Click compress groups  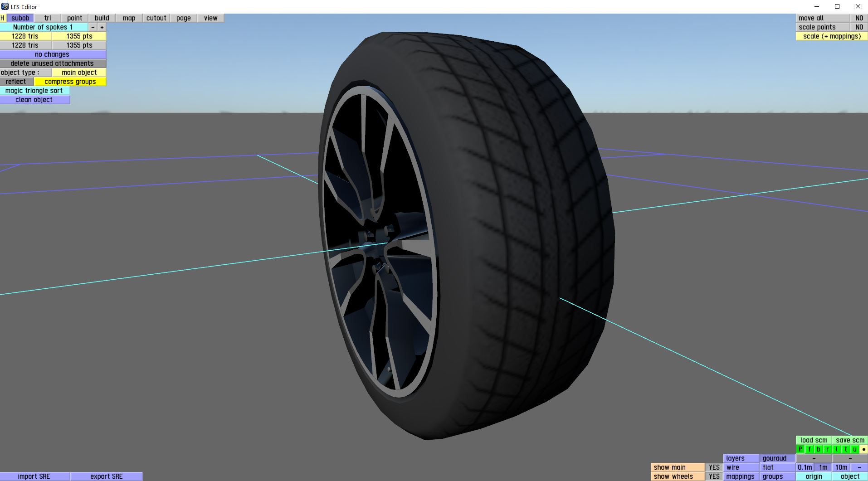pyautogui.click(x=70, y=82)
